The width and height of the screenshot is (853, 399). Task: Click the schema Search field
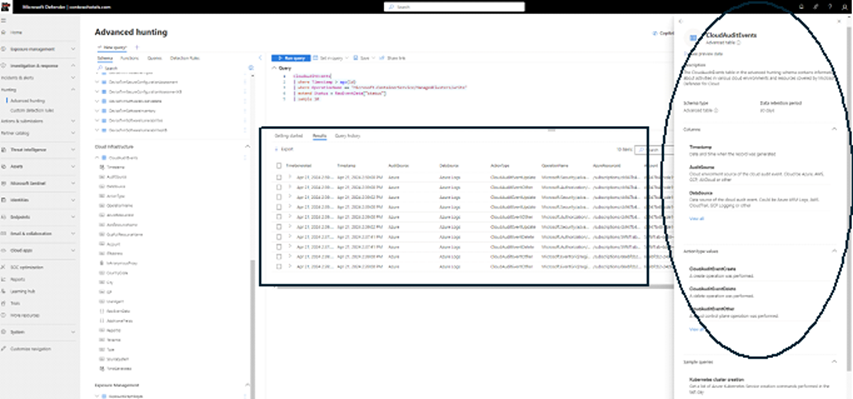click(x=170, y=68)
